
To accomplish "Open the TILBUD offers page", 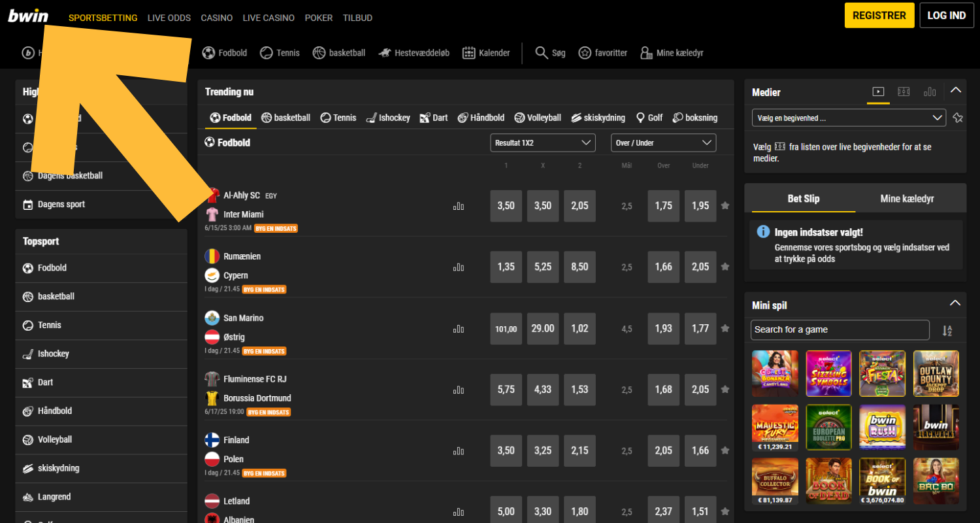I will tap(357, 18).
